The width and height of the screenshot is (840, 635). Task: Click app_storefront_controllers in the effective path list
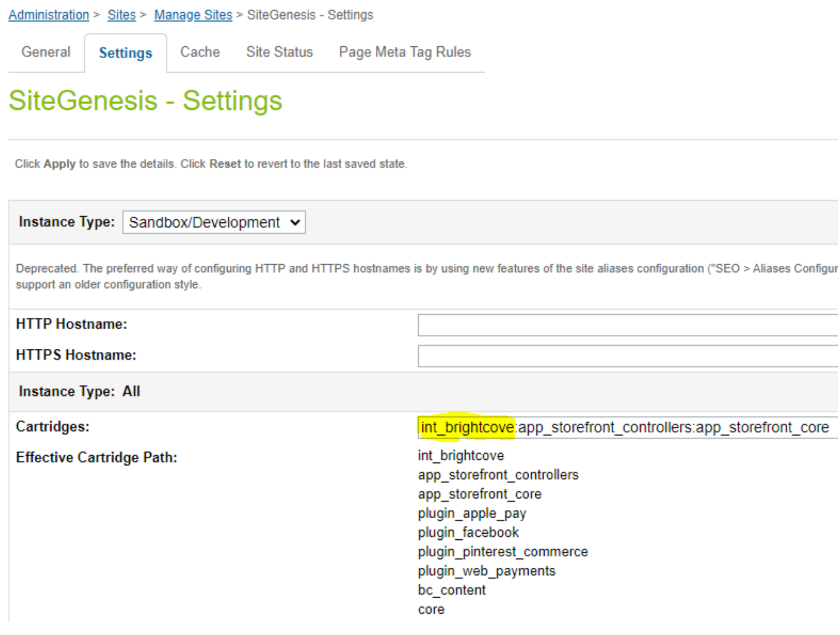point(498,475)
